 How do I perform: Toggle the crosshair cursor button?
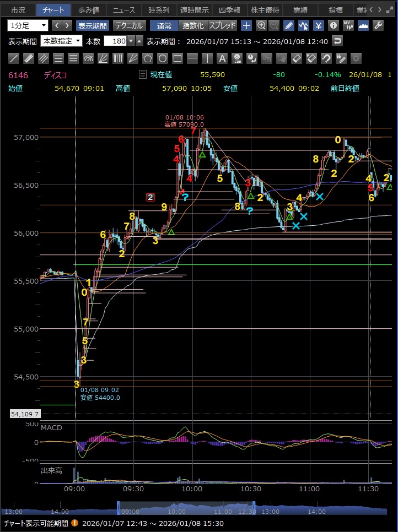(x=246, y=25)
